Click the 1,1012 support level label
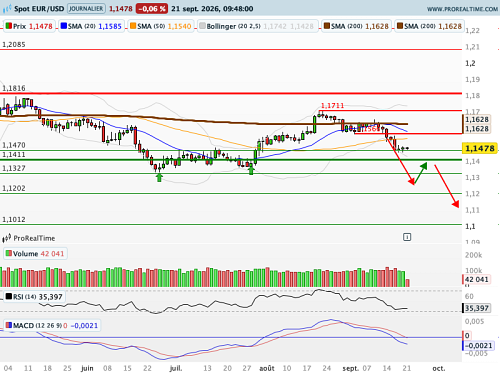Screen dimensions: 500x375 point(14,219)
